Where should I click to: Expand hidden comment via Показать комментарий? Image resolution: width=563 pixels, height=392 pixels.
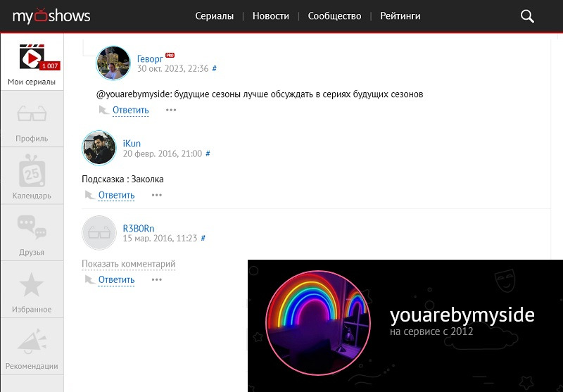pyautogui.click(x=129, y=264)
